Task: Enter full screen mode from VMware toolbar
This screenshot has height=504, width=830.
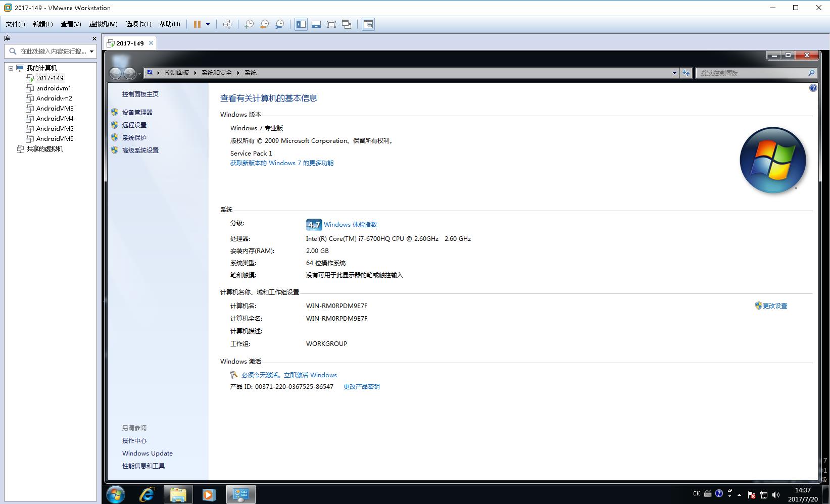Action: pyautogui.click(x=331, y=24)
